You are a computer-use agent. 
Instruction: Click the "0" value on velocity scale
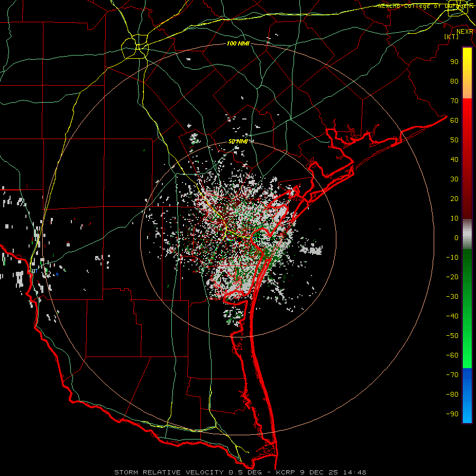pos(456,237)
